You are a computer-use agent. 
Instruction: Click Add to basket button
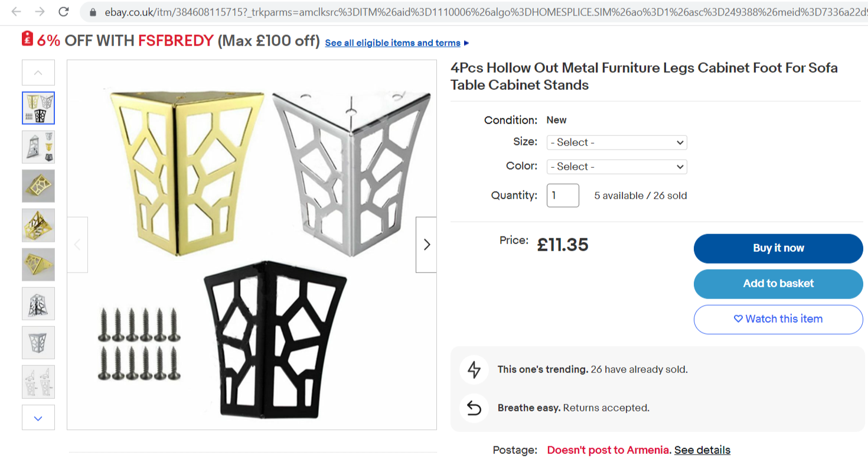tap(778, 284)
